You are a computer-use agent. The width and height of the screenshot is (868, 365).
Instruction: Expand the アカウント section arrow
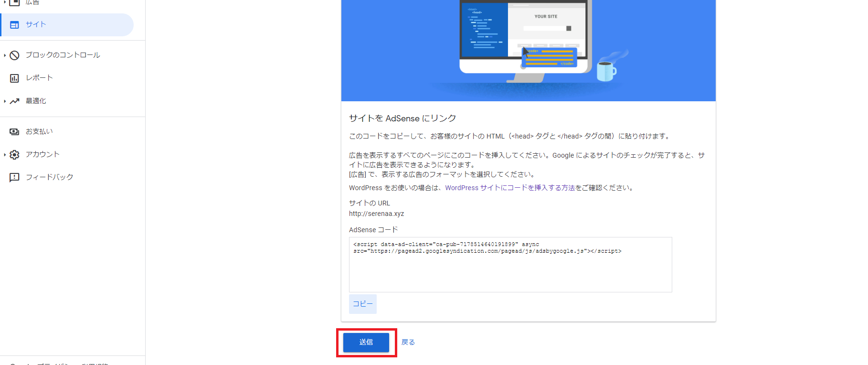5,154
